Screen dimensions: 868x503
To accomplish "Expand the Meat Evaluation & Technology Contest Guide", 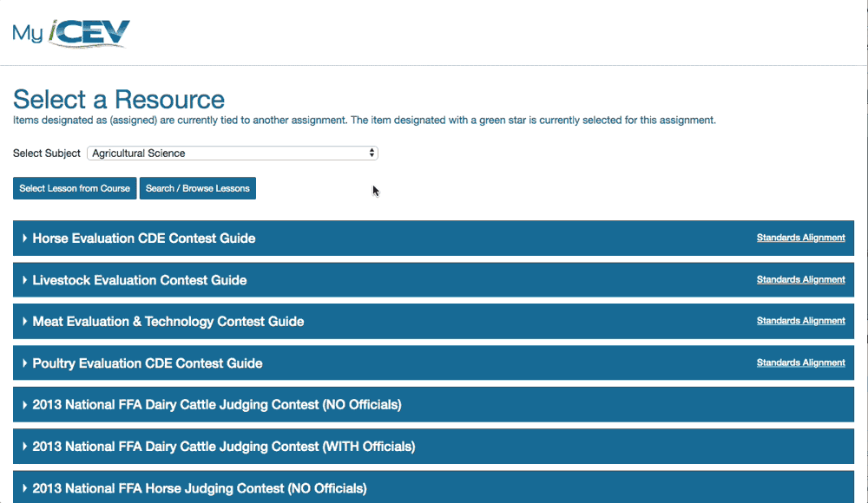I will (x=168, y=321).
